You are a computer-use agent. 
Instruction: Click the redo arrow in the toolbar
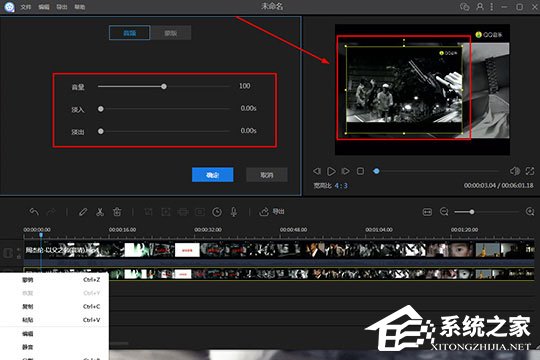51,212
